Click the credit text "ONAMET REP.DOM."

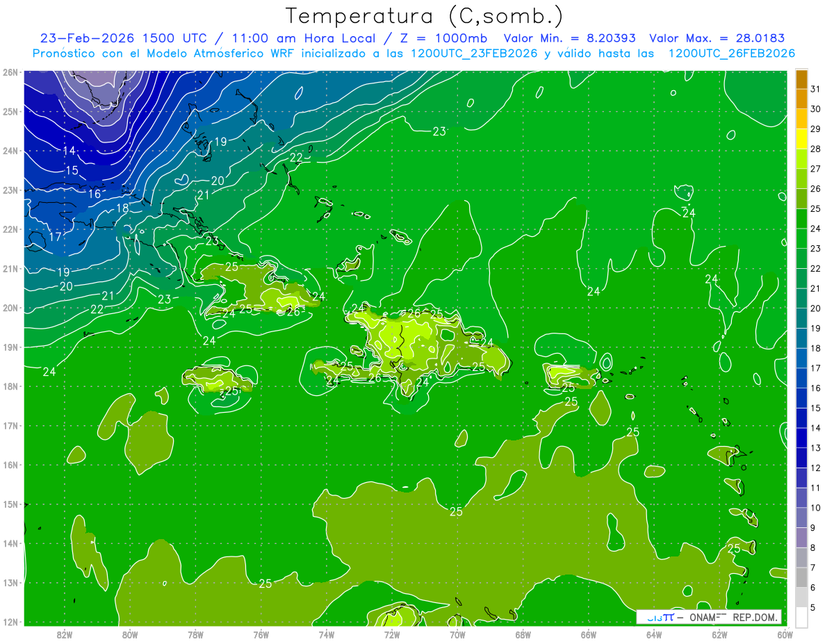(x=732, y=617)
